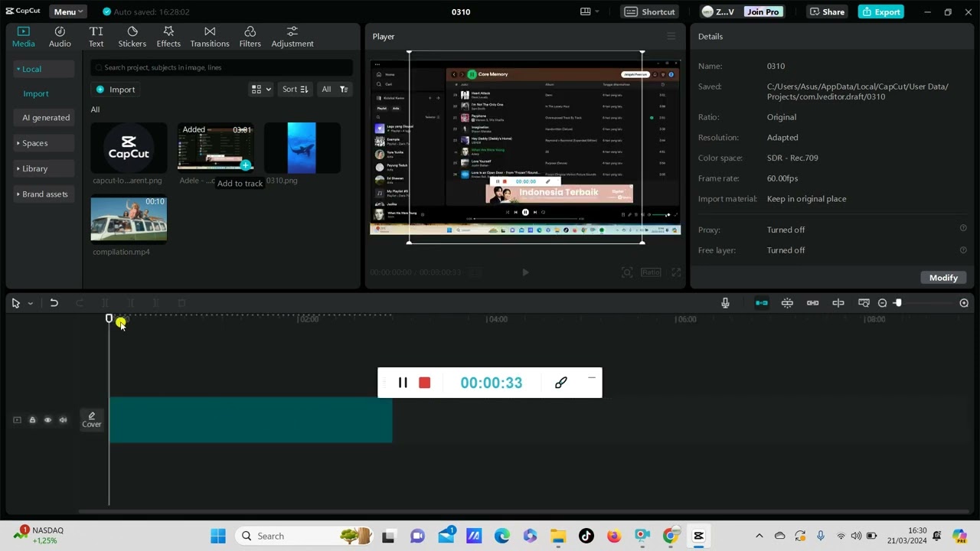Hide the main track with eye icon
Screen dimensions: 980x551
pyautogui.click(x=47, y=420)
